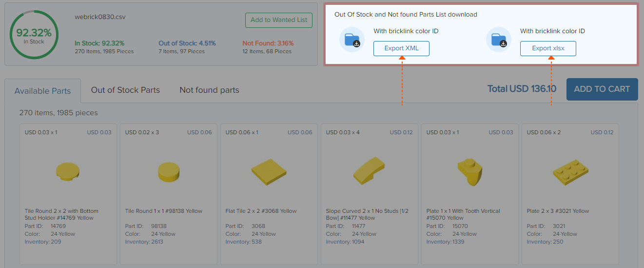Open the Tile Round 1 x 1 #98138 Yellow title
The width and height of the screenshot is (644, 268).
[x=164, y=211]
